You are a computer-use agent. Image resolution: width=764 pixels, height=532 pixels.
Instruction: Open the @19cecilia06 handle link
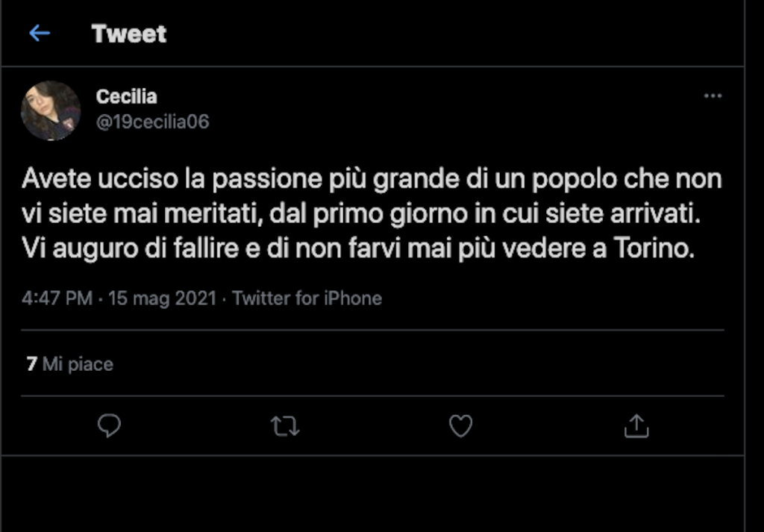[x=152, y=122]
